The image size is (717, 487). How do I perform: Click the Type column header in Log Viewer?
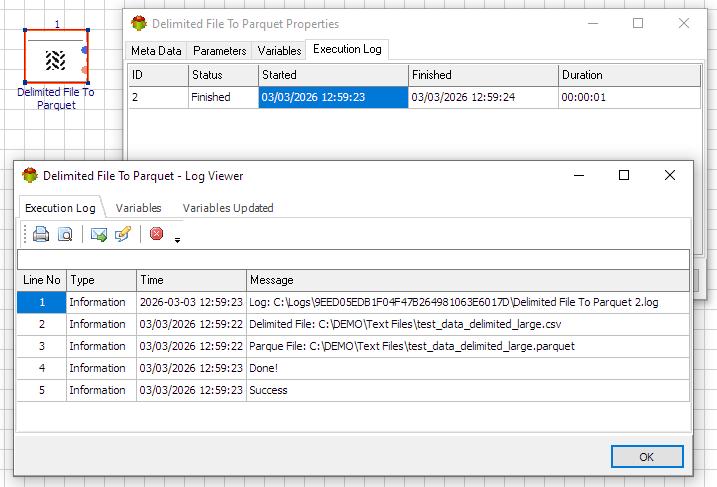point(102,280)
